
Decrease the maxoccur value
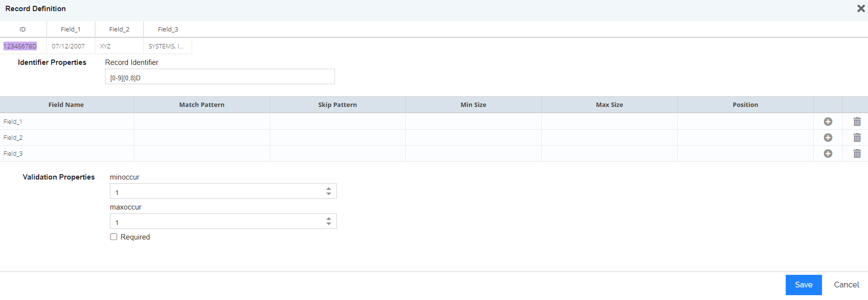click(329, 224)
